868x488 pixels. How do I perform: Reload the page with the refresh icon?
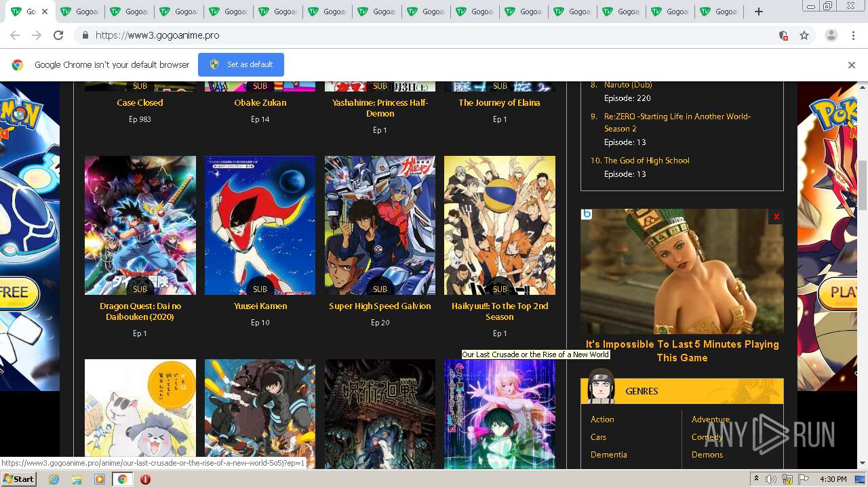tap(58, 35)
